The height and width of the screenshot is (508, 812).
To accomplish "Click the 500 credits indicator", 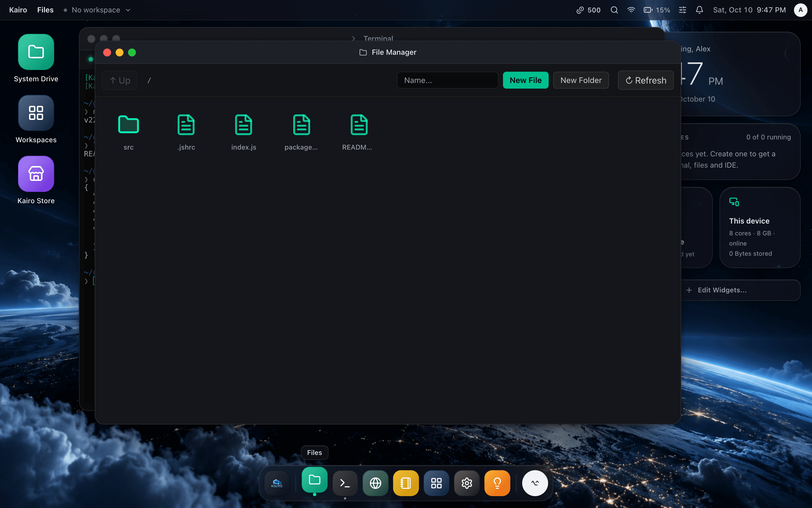I will [x=588, y=10].
